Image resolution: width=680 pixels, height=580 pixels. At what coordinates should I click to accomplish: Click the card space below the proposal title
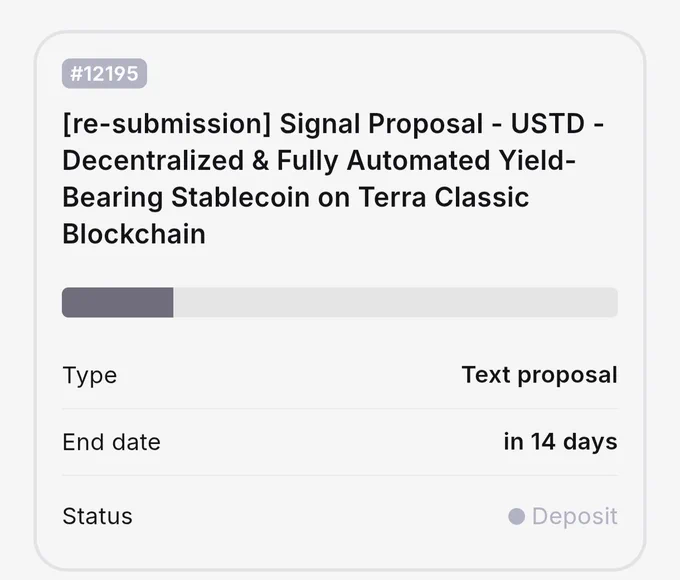[x=340, y=268]
